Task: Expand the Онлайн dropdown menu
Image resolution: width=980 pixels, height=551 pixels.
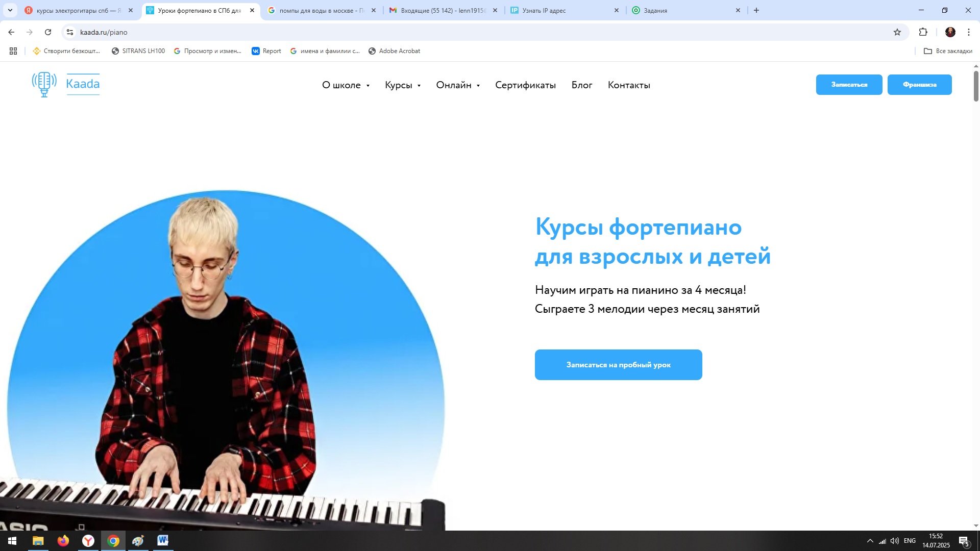Action: [458, 85]
